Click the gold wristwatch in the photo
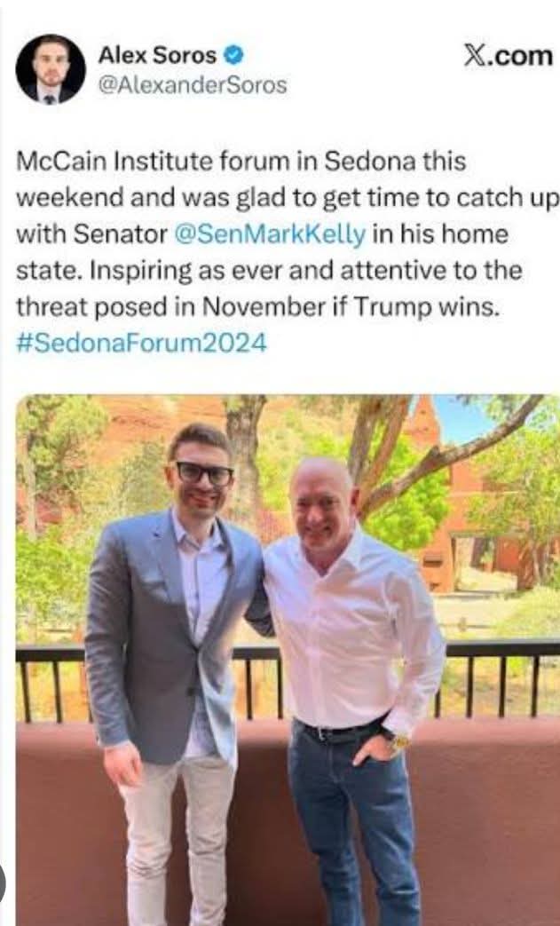This screenshot has height=926, width=560. 398,740
